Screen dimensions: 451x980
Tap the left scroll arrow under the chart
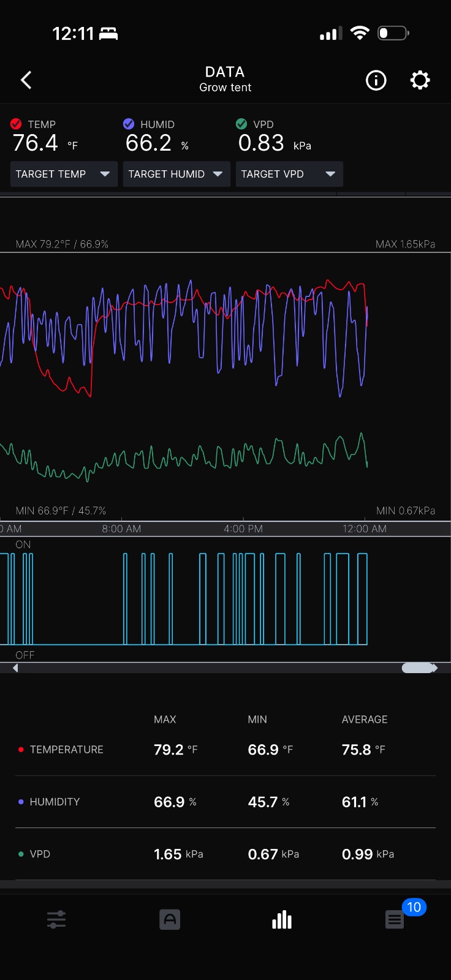pyautogui.click(x=15, y=668)
